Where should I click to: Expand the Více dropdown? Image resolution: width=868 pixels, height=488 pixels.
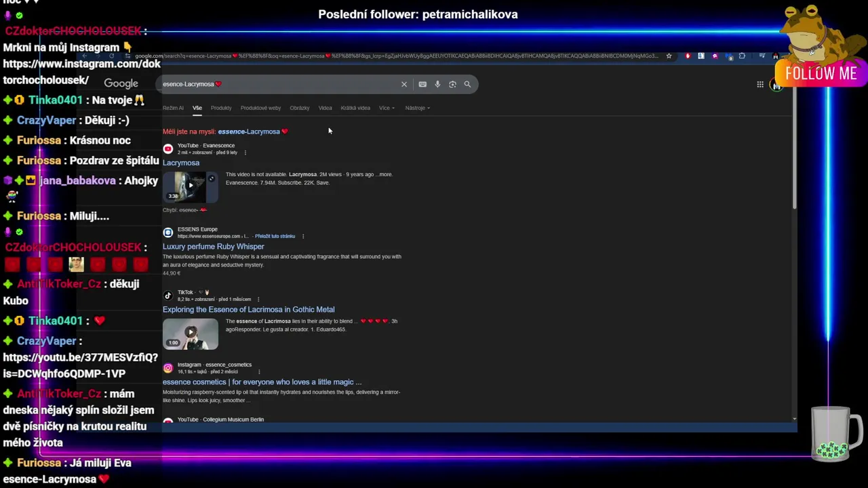click(387, 108)
